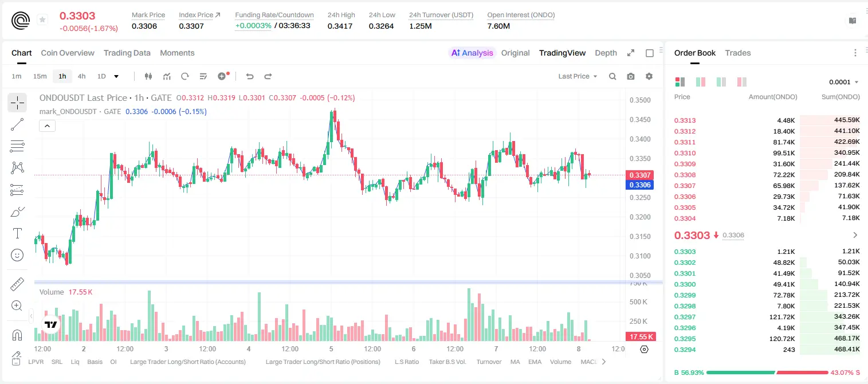868x384 pixels.
Task: Click the AI Analysis button
Action: coord(472,53)
